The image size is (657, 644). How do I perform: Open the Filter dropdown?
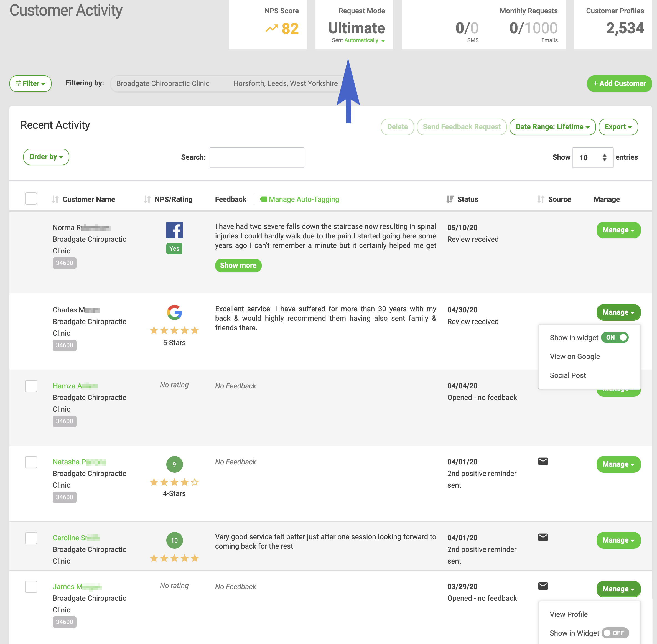click(x=30, y=83)
